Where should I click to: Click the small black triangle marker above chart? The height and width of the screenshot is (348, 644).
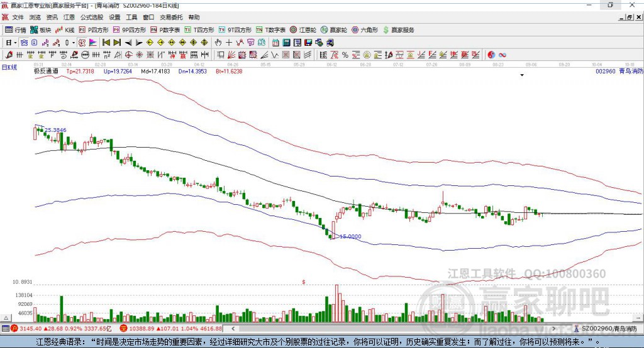point(522,75)
